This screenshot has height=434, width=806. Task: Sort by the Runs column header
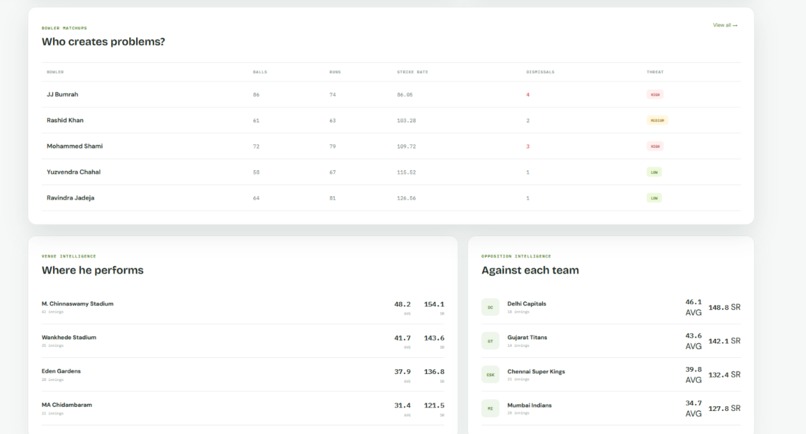click(x=335, y=72)
